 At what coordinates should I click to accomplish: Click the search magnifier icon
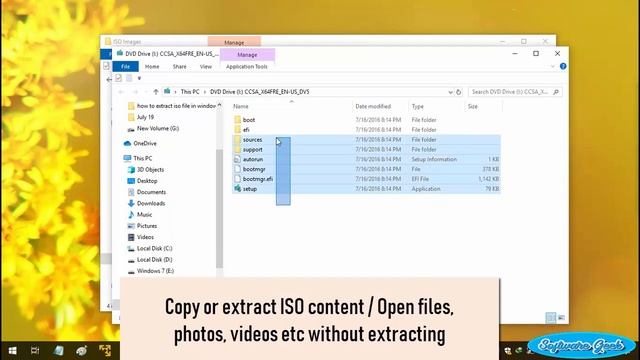[556, 92]
